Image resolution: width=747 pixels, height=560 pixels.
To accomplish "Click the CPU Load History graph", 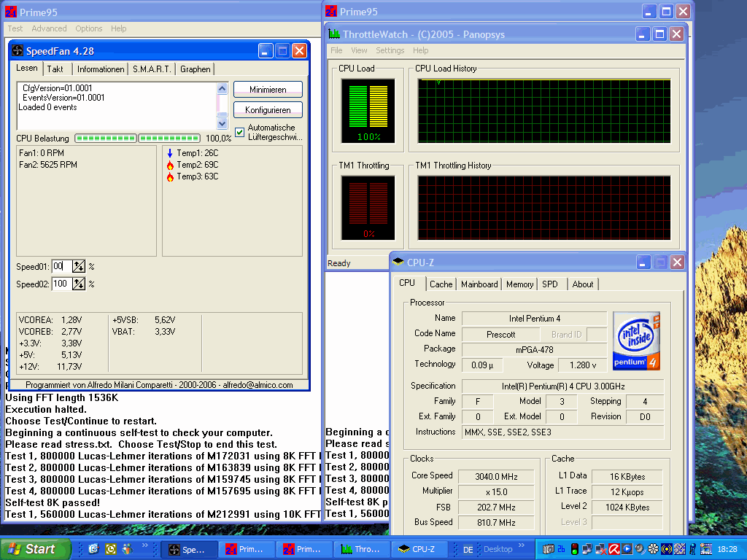I will 544,111.
